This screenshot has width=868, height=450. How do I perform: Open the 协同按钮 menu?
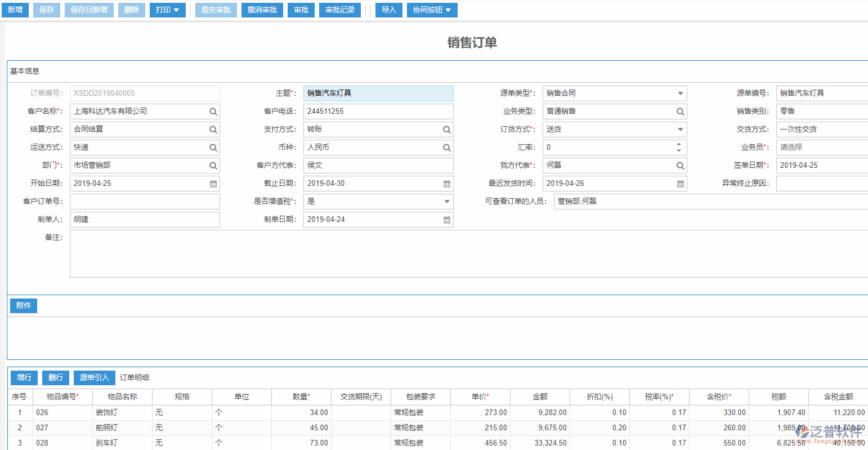[x=432, y=10]
